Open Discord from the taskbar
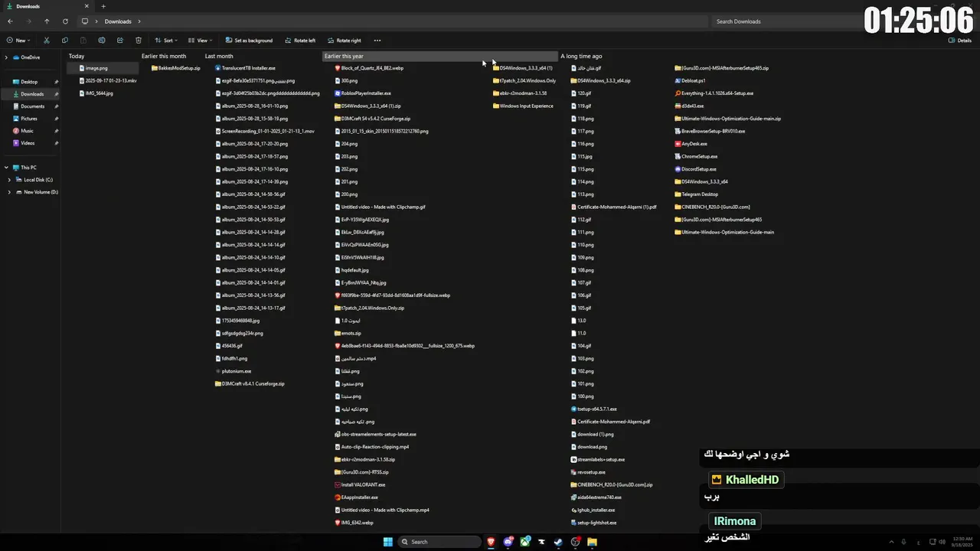This screenshot has width=980, height=551. coord(508,542)
